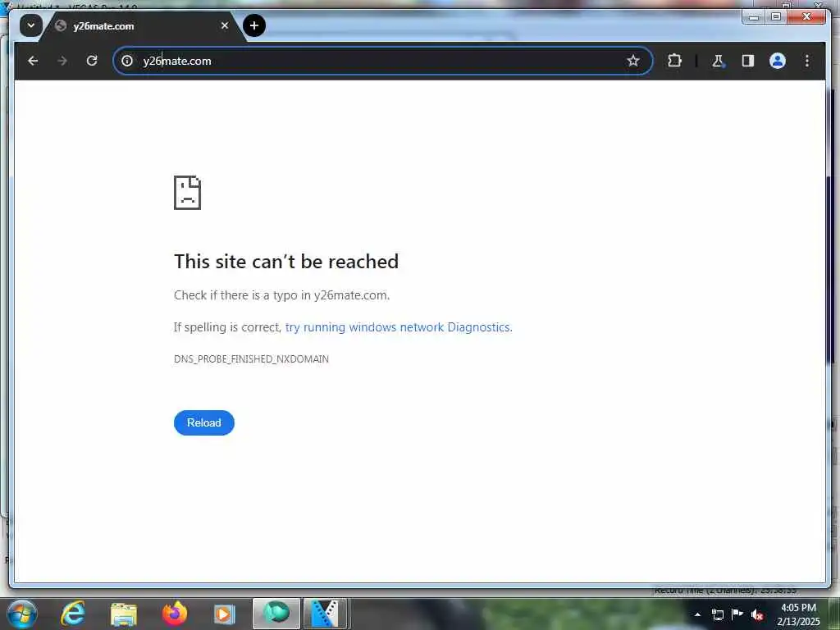Open the Extensions puzzle icon
The image size is (840, 630).
(x=674, y=61)
